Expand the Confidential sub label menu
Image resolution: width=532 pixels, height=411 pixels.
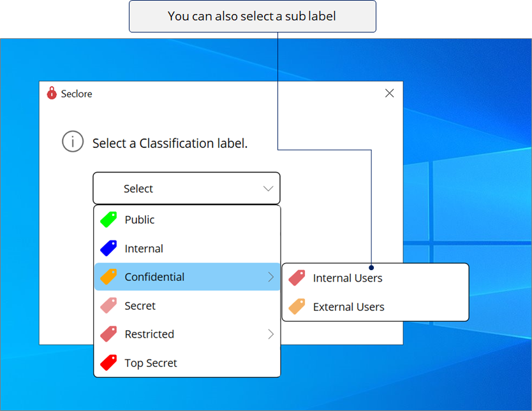270,277
